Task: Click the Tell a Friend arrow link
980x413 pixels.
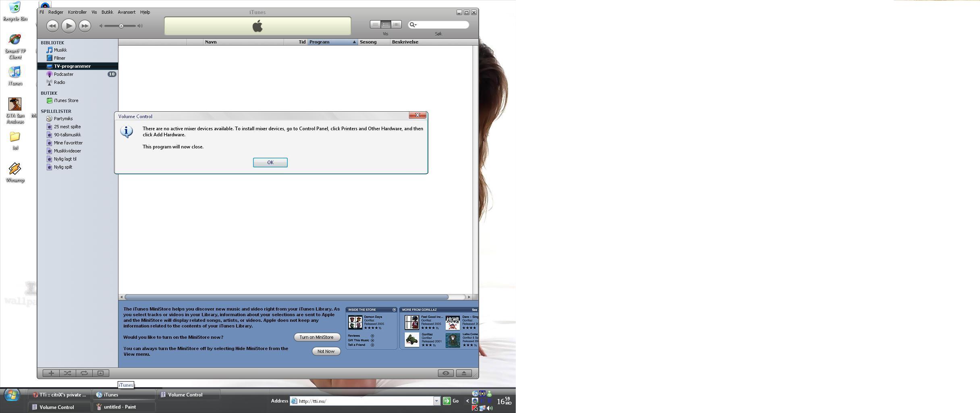Action: tap(372, 345)
